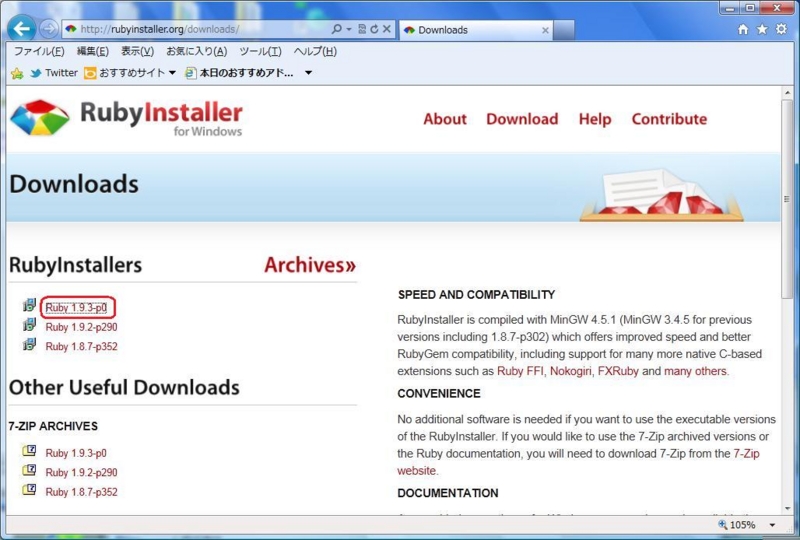Click the browser forward arrow button

[49, 29]
